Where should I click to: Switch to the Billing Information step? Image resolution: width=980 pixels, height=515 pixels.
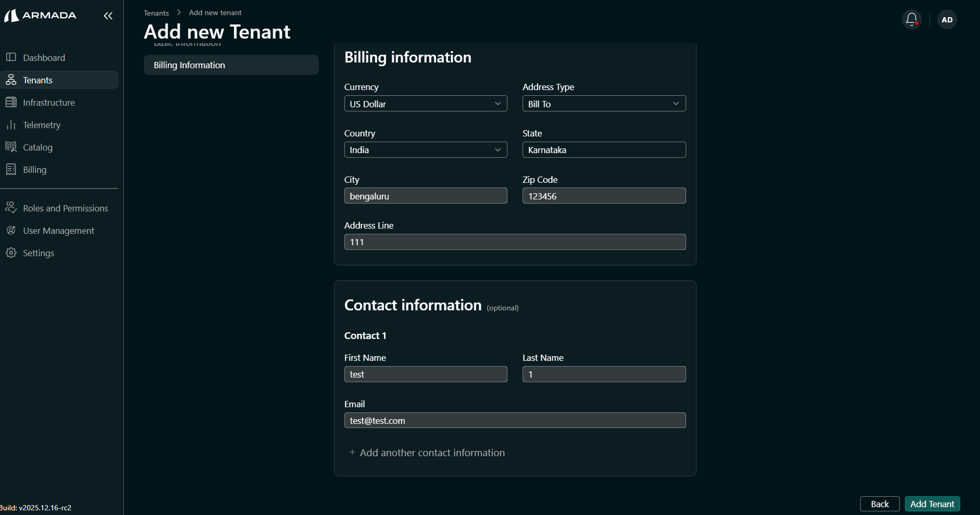[231, 65]
